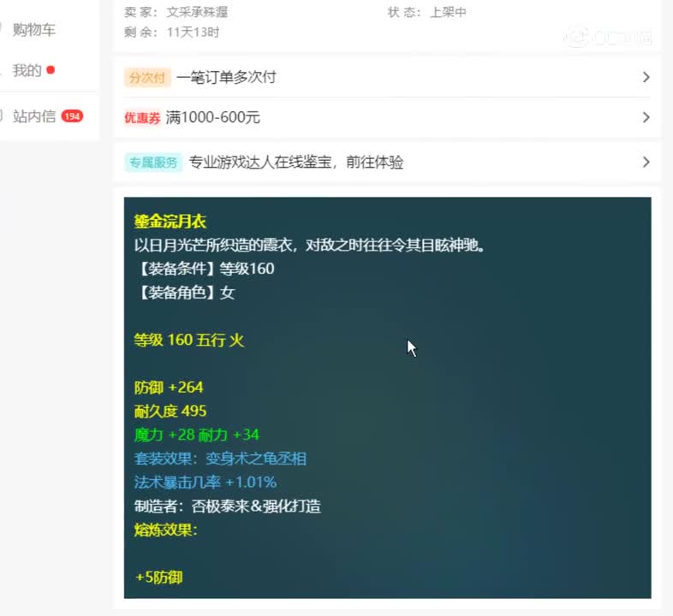Click the 优惠券 coupon label
Screen dimensions: 673x616
(142, 117)
